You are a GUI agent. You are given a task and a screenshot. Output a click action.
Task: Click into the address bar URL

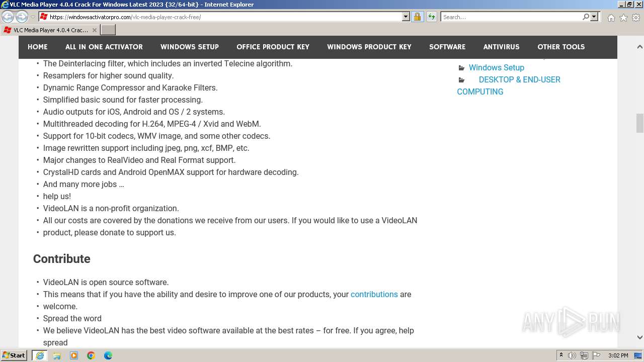tap(225, 17)
